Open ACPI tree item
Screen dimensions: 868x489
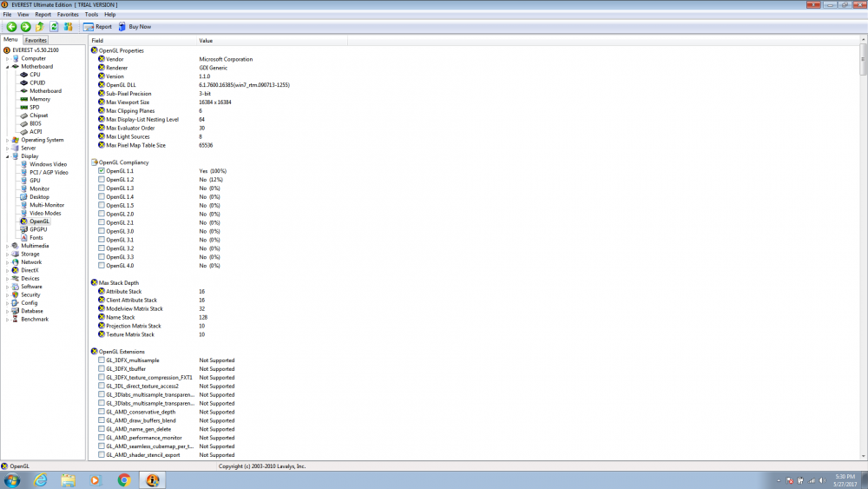(x=36, y=132)
